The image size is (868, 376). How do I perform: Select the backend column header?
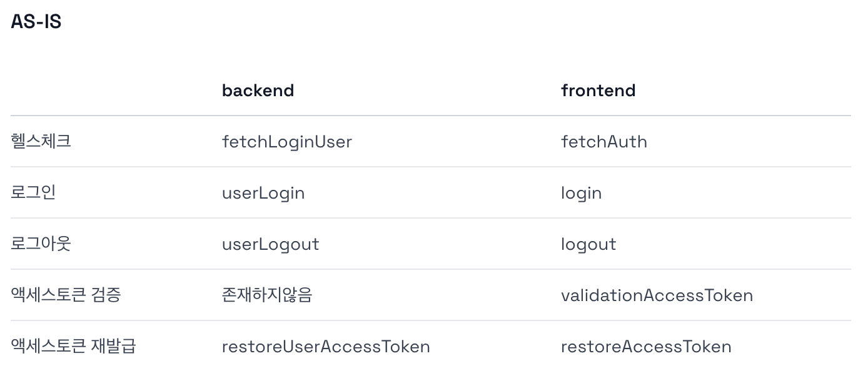pos(258,91)
